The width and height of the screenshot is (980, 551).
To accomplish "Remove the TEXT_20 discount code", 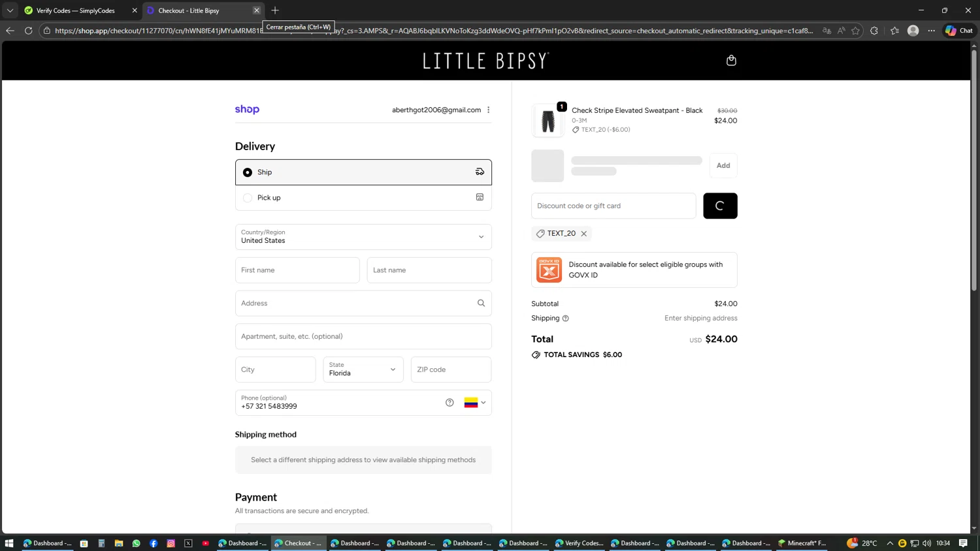I will click(584, 234).
